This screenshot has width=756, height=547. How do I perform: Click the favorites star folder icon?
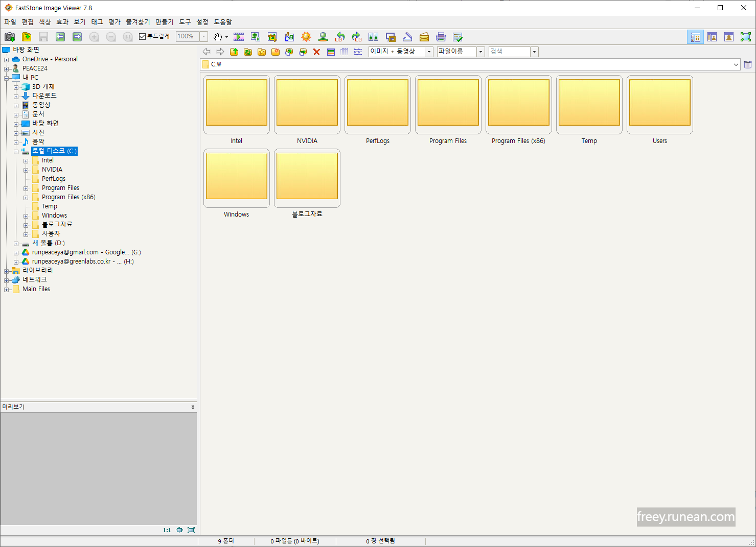point(262,52)
